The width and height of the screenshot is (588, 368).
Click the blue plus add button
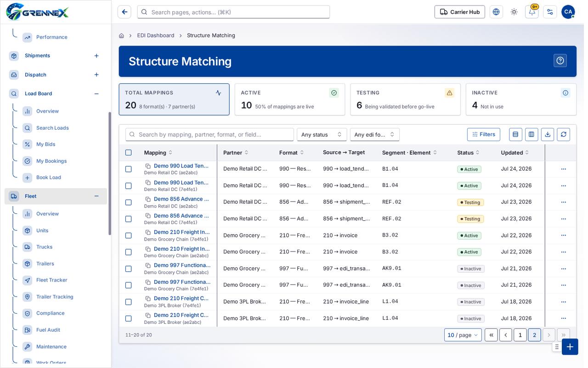(570, 346)
